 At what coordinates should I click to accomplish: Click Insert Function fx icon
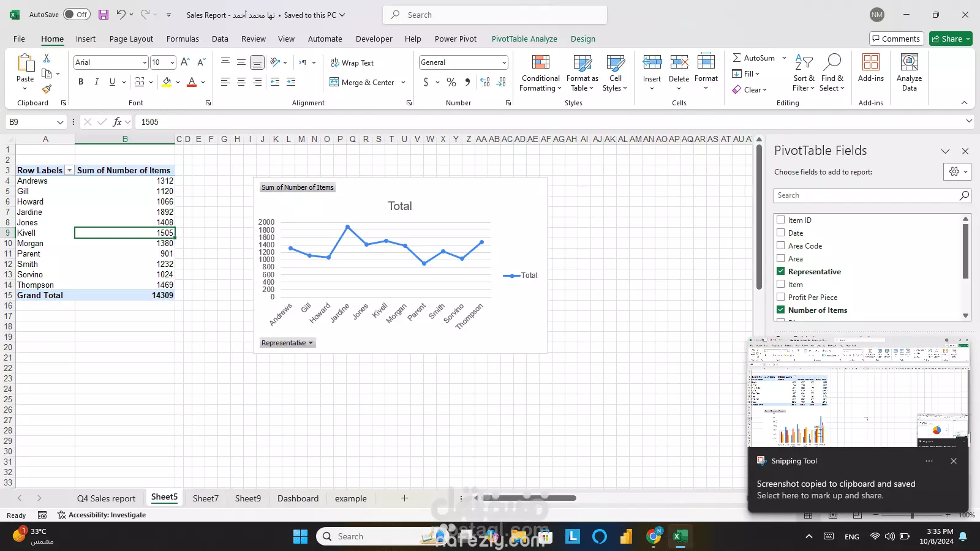(x=118, y=122)
